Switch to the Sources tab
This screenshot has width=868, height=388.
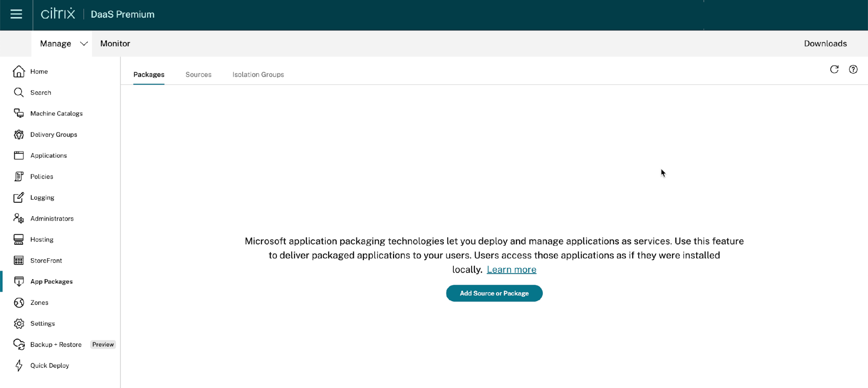coord(198,75)
